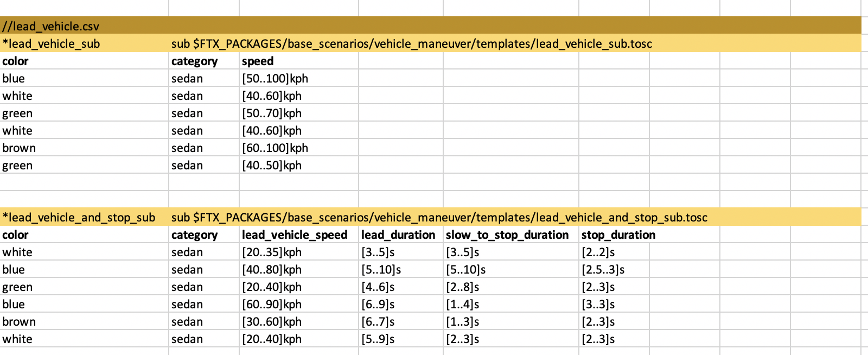
Task: Click the speed column header cell
Action: click(258, 61)
